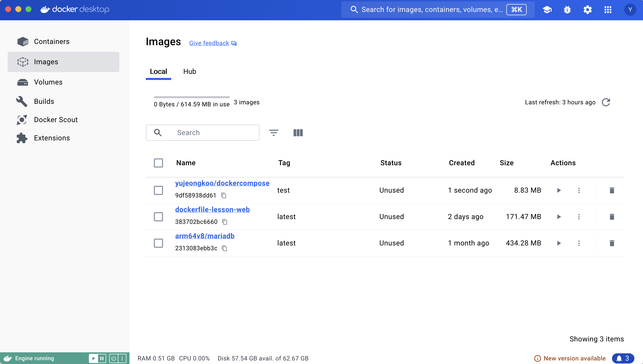Viewport: 643px width, 364px height.
Task: Run the dockerfile-lesson-web image
Action: tap(559, 217)
